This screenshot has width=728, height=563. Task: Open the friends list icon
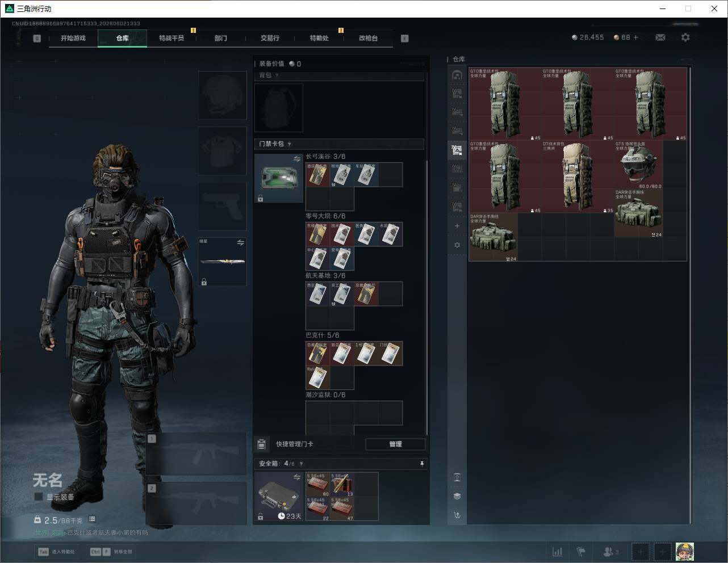610,552
